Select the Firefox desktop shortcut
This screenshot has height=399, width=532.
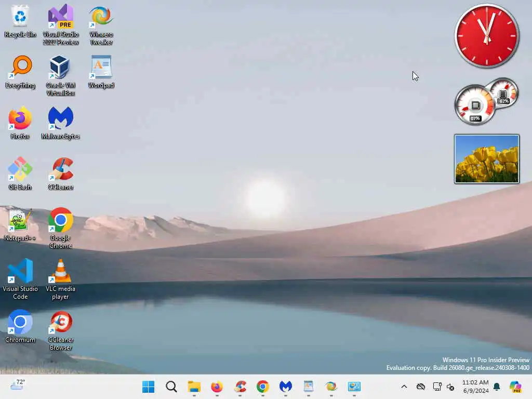tap(20, 123)
